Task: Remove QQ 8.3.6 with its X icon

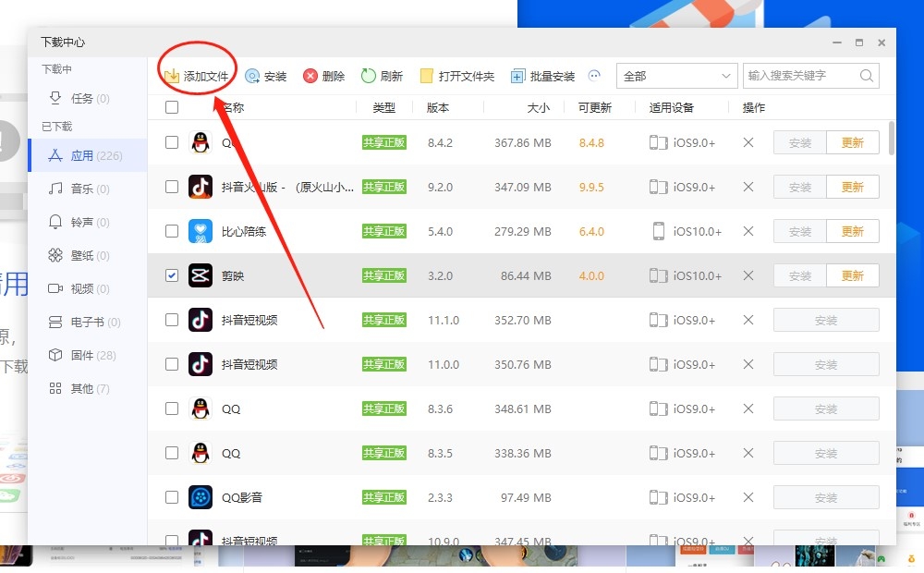Action: (x=748, y=408)
